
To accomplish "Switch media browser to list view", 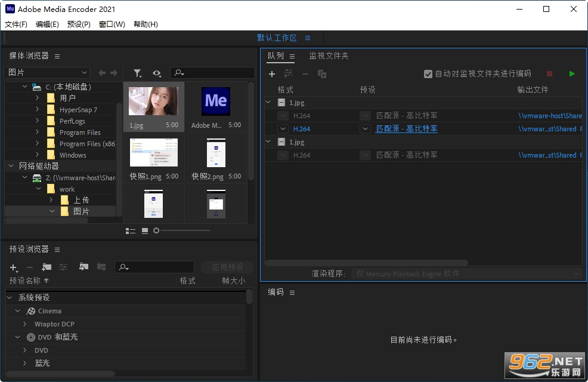I will pyautogui.click(x=130, y=231).
